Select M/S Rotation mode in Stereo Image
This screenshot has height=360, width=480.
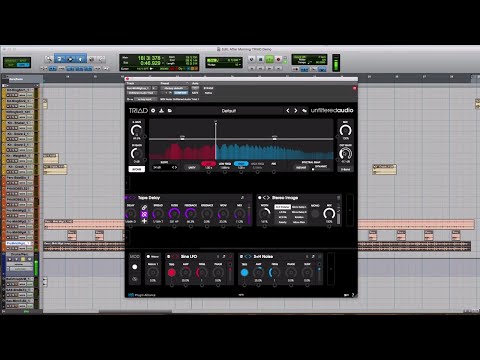point(283,207)
